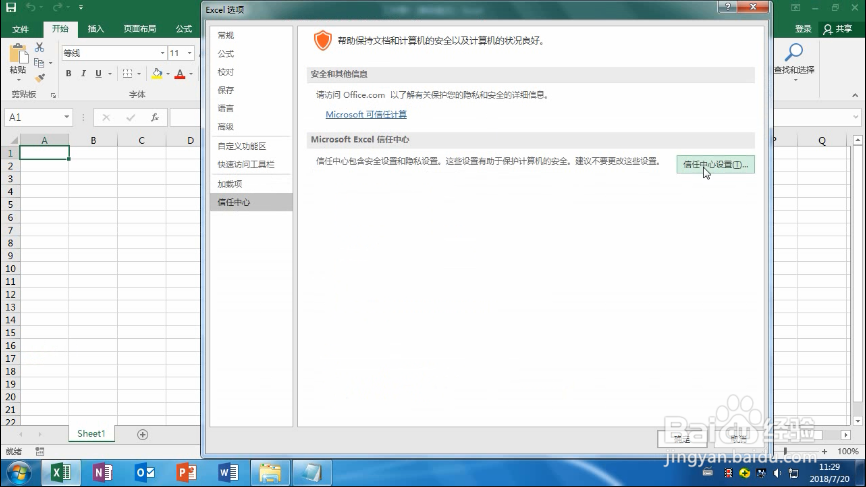866x487 pixels.
Task: Select the Format Painter brush
Action: pos(39,78)
